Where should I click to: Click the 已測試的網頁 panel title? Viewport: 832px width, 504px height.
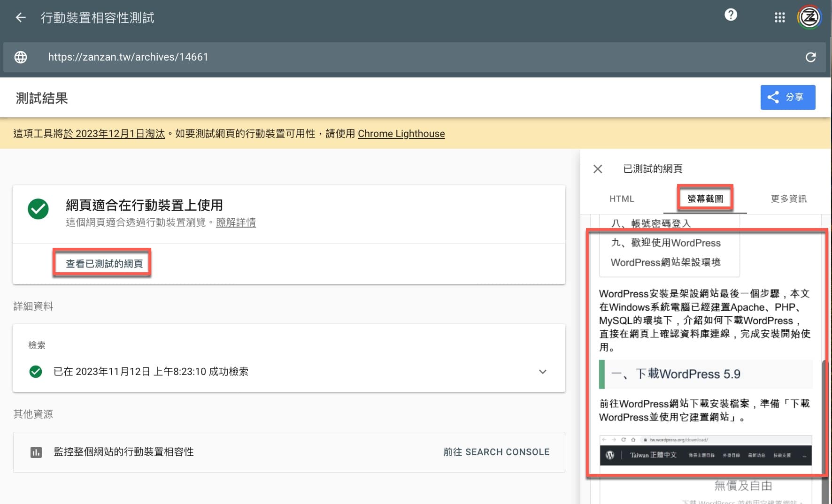click(x=653, y=169)
